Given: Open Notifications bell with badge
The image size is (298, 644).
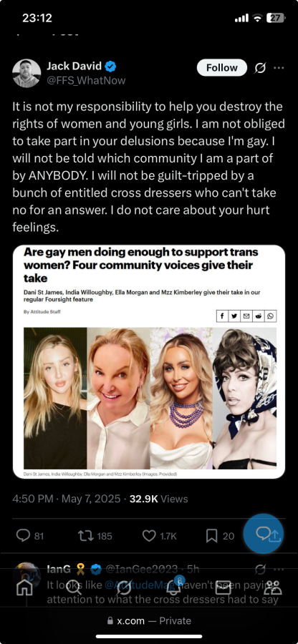Looking at the screenshot, I should 175,587.
